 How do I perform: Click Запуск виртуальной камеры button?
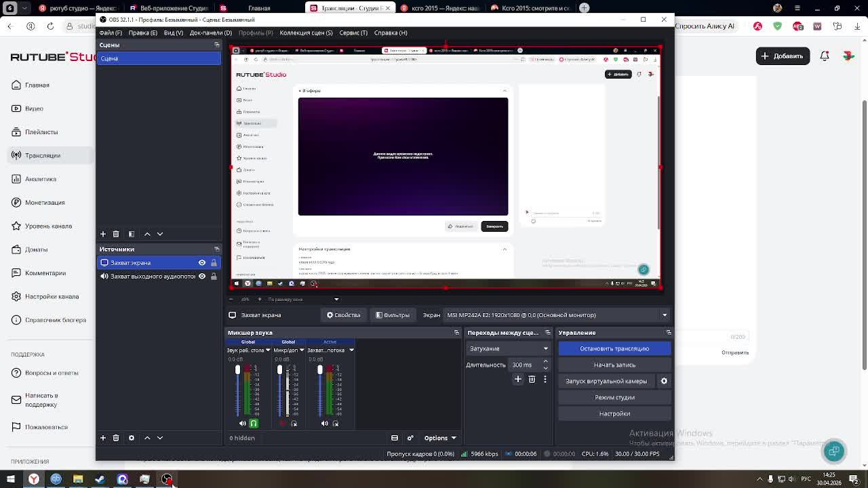point(606,381)
